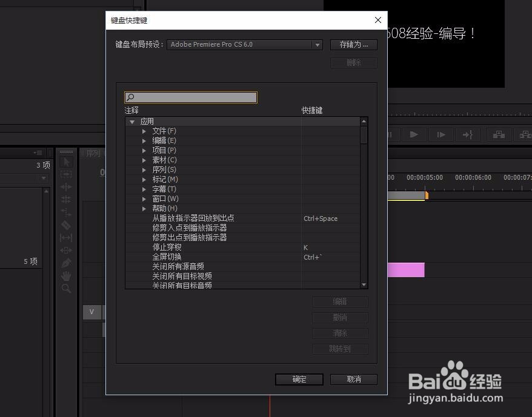Select the Rolling Edit tool
Image resolution: width=532 pixels, height=417 pixels.
pos(66,199)
